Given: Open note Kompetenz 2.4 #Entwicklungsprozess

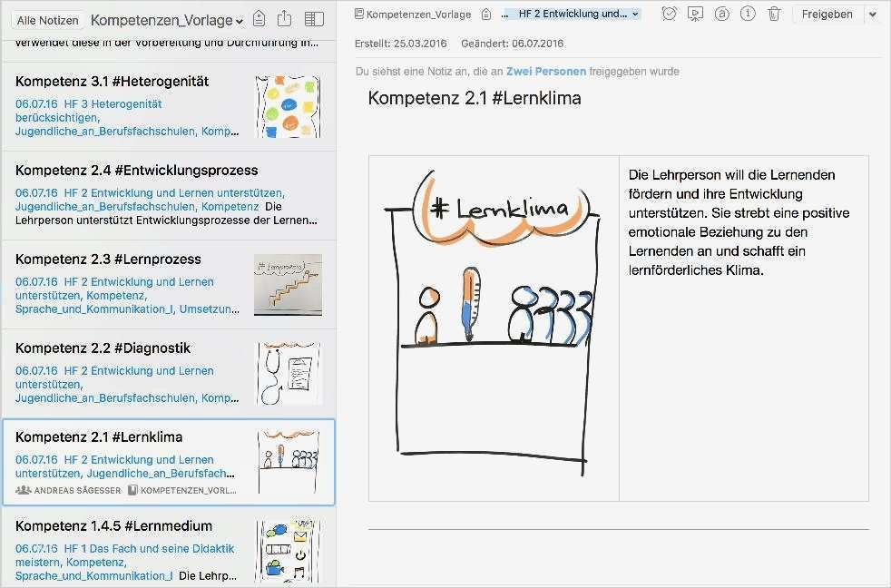Looking at the screenshot, I should [x=170, y=195].
